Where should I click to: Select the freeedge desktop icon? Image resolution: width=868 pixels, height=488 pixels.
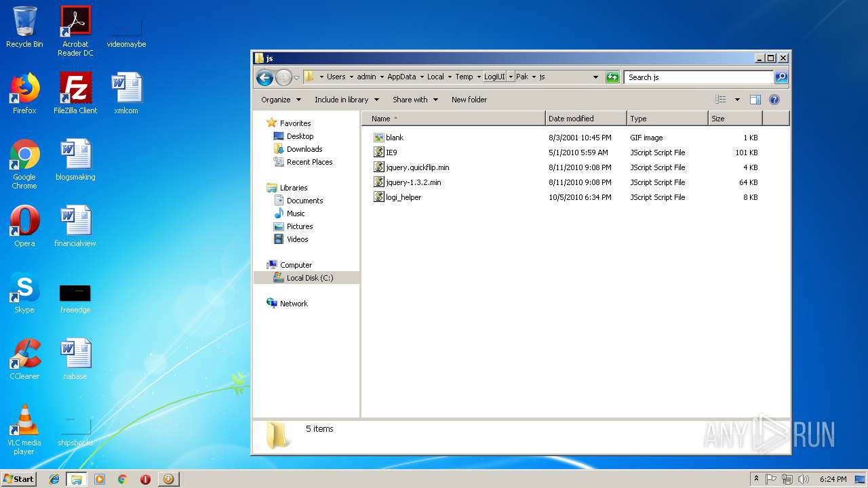(75, 297)
